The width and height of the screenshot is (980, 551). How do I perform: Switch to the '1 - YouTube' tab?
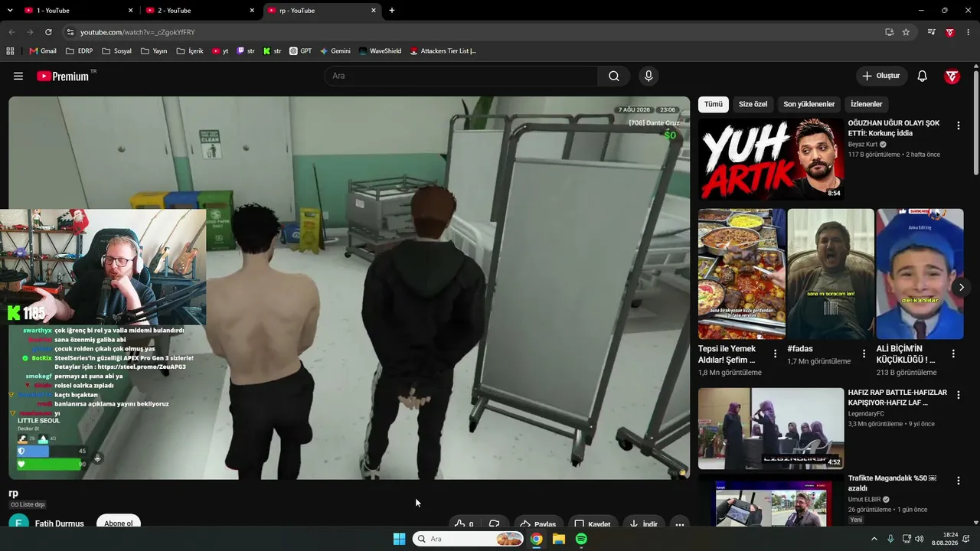[x=77, y=11]
